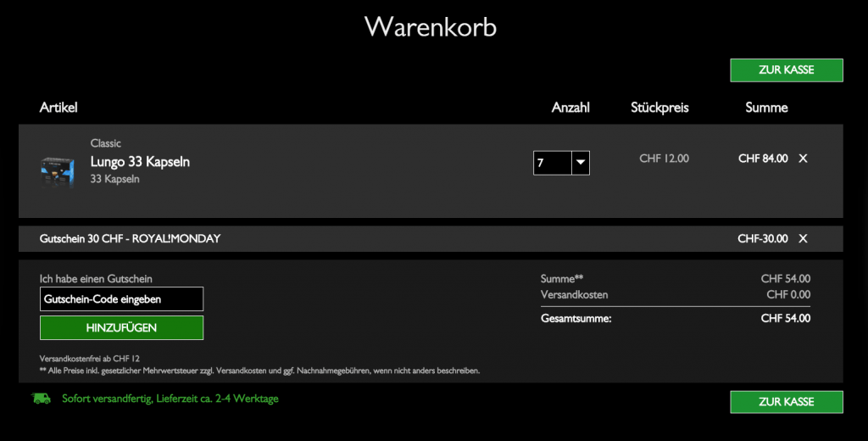Click the discount amount CHF-30.00
This screenshot has height=441, width=868.
point(763,239)
